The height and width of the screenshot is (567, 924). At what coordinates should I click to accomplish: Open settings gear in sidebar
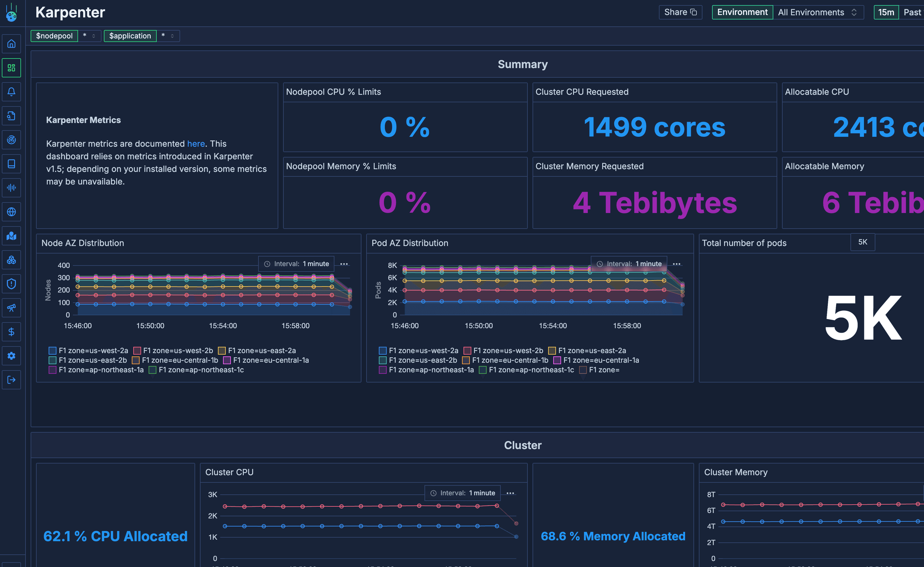click(x=11, y=356)
